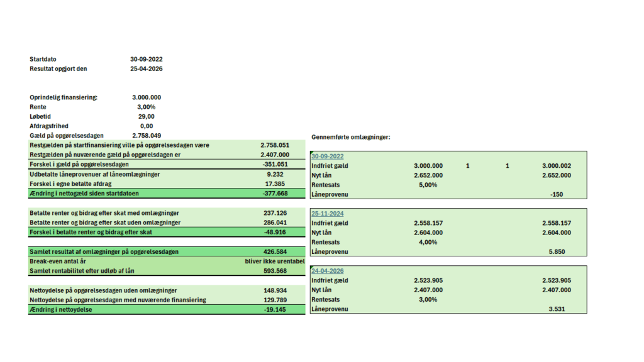Screen dimensions: 644x362
Task: Select the 'Gennemførte omlægninger:' heading
Action: tap(351, 137)
